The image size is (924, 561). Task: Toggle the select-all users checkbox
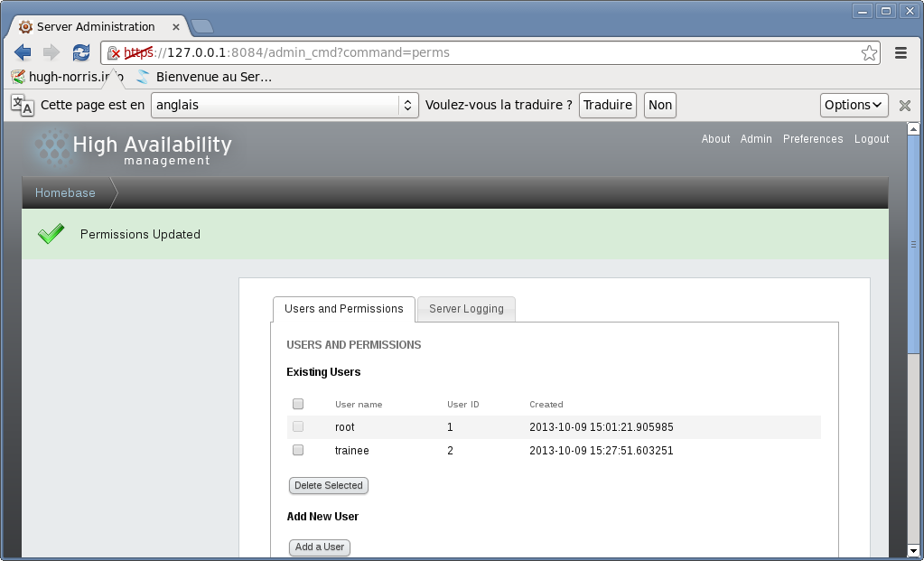298,404
